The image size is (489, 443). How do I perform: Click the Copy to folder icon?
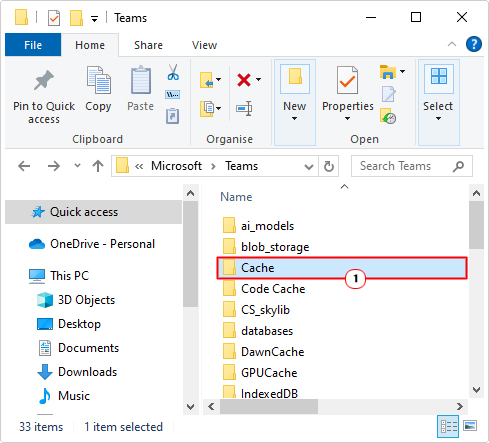click(x=206, y=109)
